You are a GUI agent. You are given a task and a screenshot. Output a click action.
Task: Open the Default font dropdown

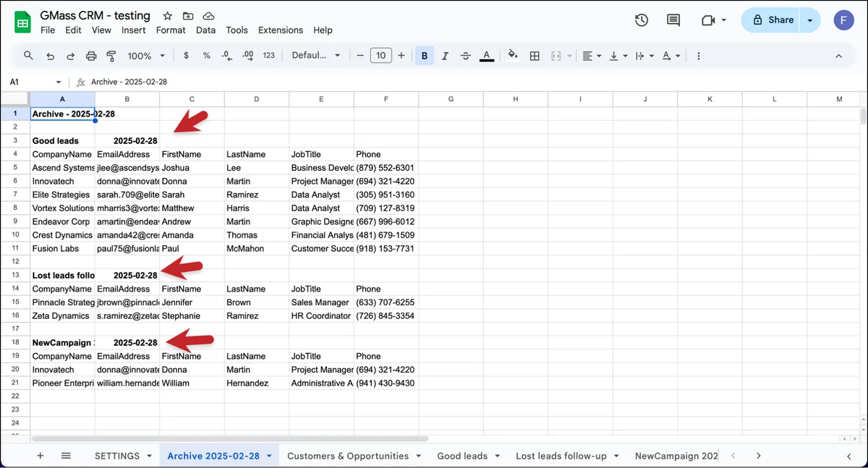pos(316,56)
